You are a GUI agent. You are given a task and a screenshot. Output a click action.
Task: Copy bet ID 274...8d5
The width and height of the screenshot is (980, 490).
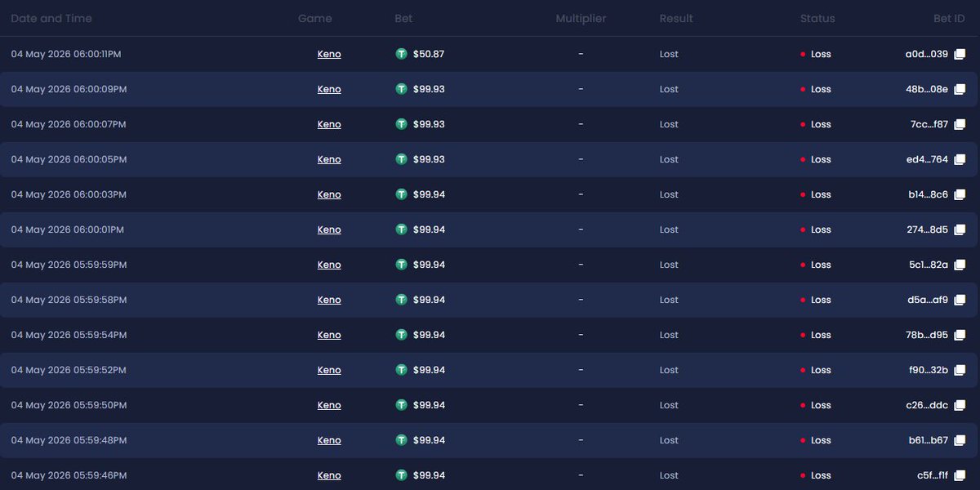pos(960,229)
